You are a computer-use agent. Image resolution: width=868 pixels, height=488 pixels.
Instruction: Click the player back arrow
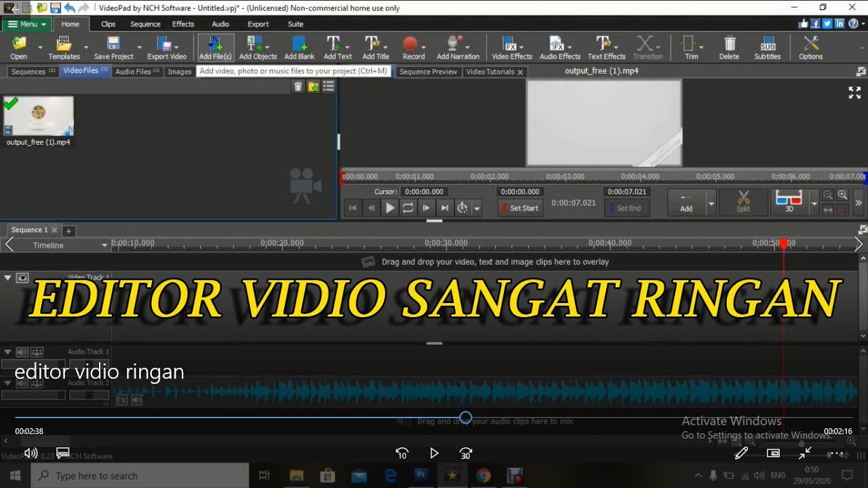tap(14, 9)
